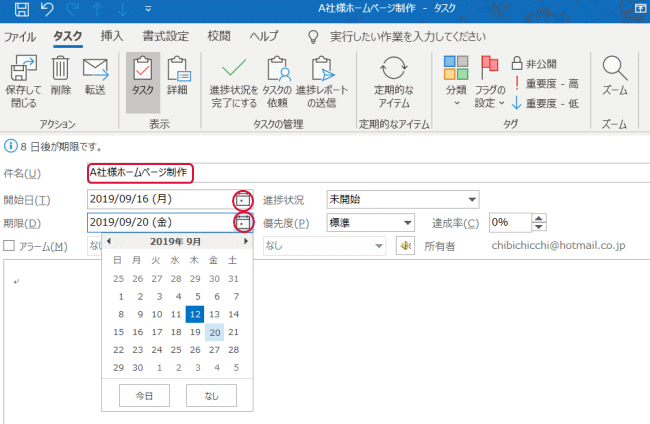The width and height of the screenshot is (650, 424).
Task: Open the File (ファイル) tab
Action: (20, 36)
